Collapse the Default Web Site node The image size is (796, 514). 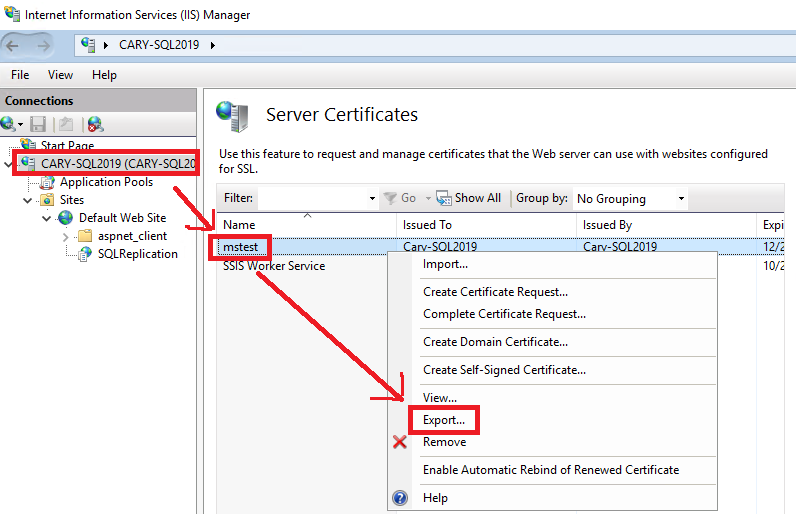[46, 219]
